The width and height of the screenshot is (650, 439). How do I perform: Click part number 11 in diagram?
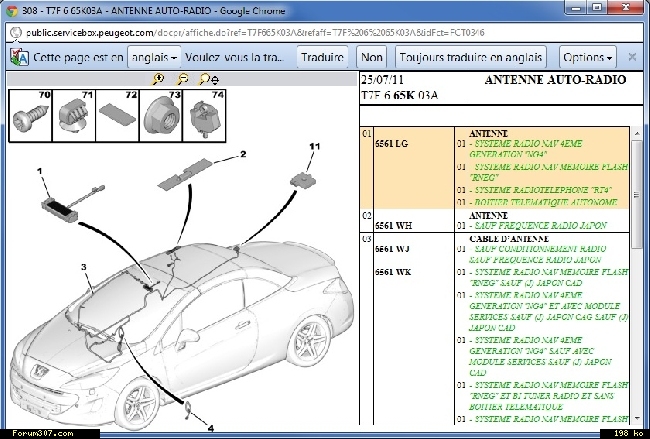(315, 146)
